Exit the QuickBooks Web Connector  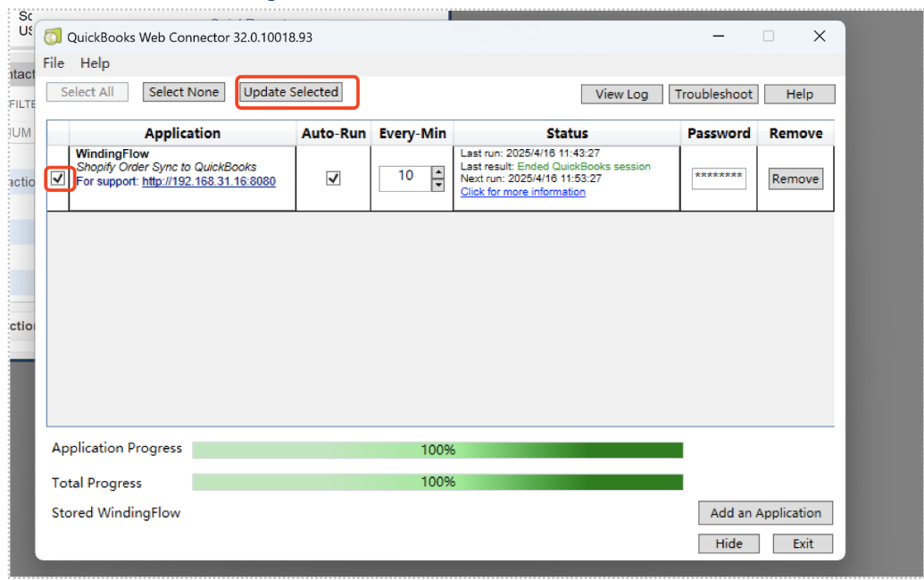point(803,543)
